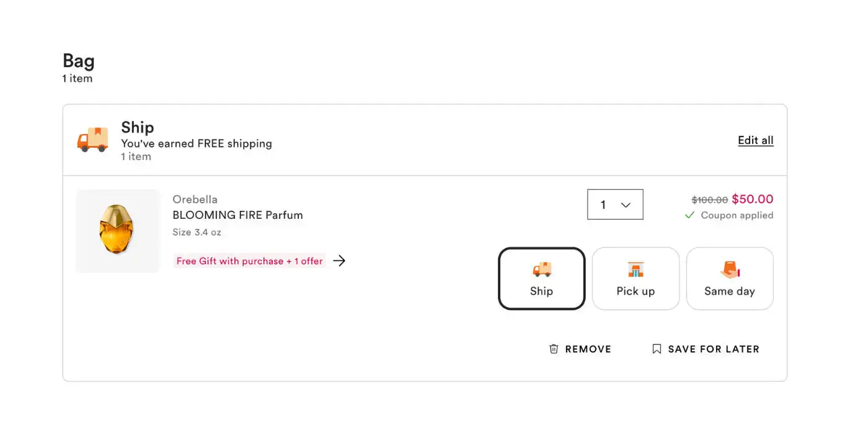
Task: Click the perfume bottle product thumbnail
Action: [x=118, y=231]
